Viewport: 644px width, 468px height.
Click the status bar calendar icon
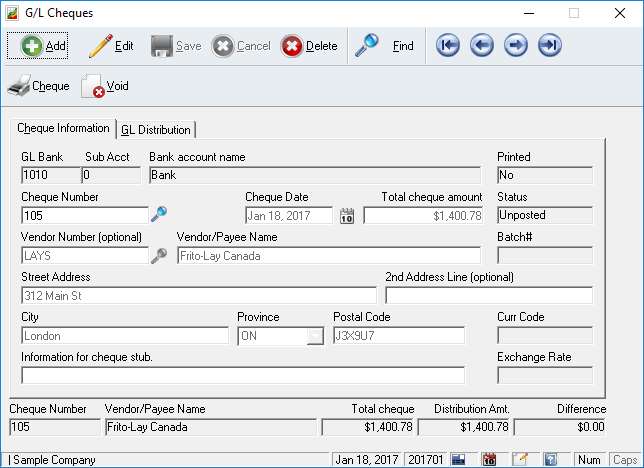[490, 460]
